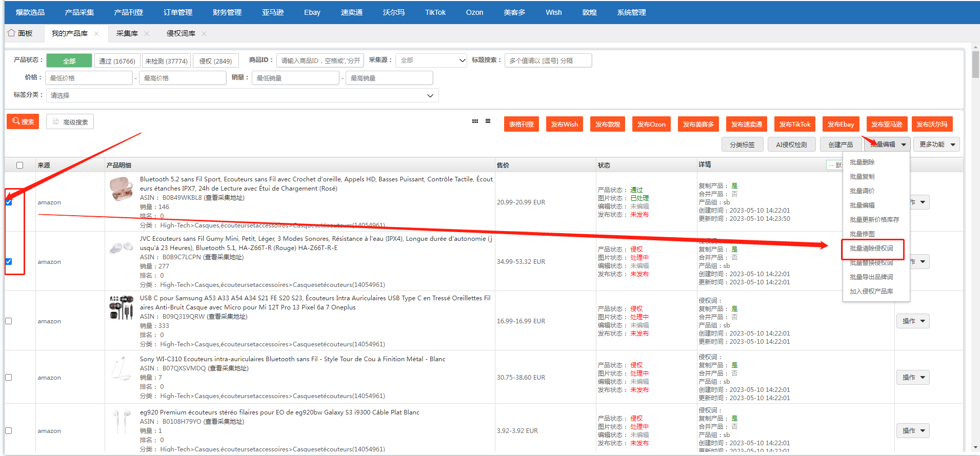Click the 发布TikTok button

(x=794, y=125)
